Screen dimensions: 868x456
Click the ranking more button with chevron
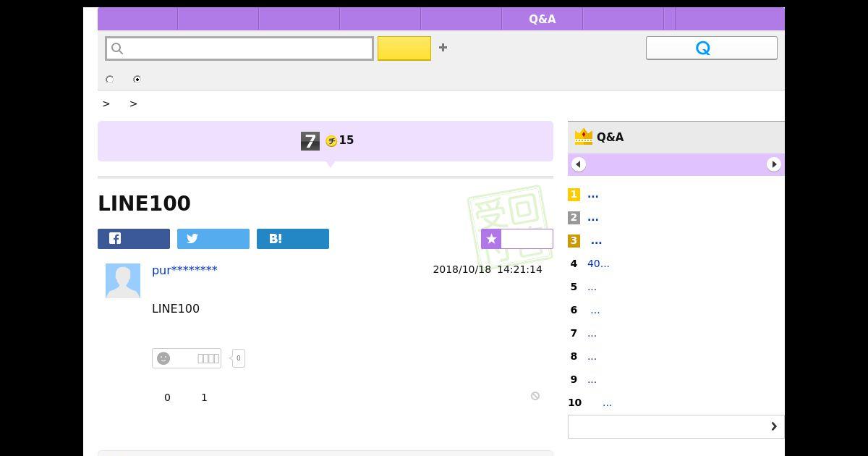pyautogui.click(x=676, y=426)
